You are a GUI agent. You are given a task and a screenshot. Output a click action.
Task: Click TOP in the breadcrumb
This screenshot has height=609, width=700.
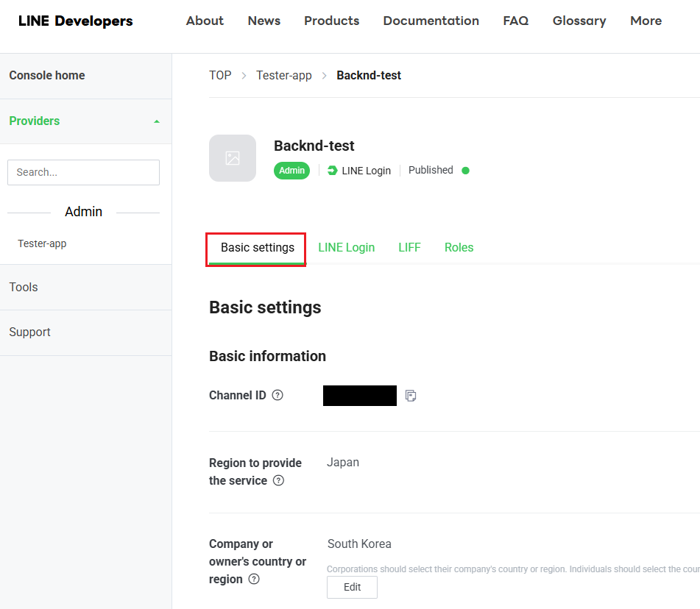point(220,75)
